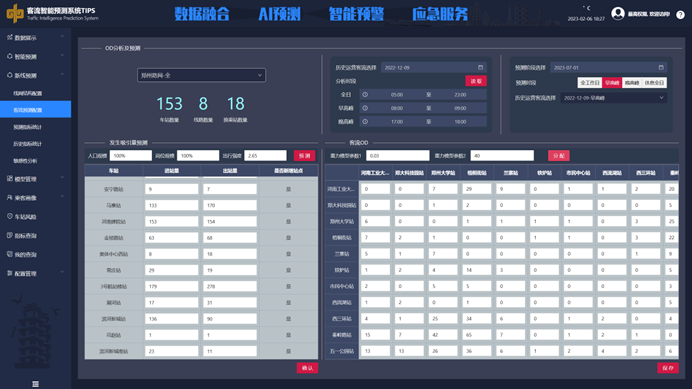Click the clock icon in the 17:00 time row
This screenshot has height=389, width=692.
(365, 121)
